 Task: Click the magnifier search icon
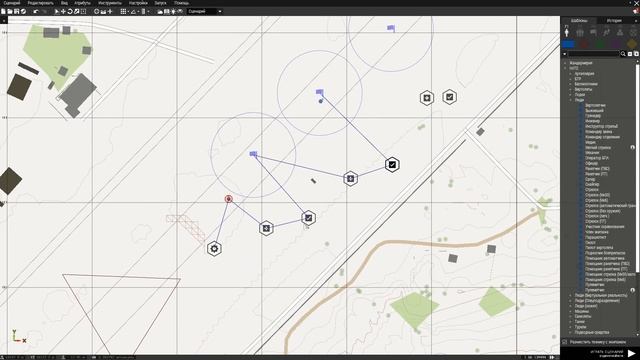[x=623, y=54]
